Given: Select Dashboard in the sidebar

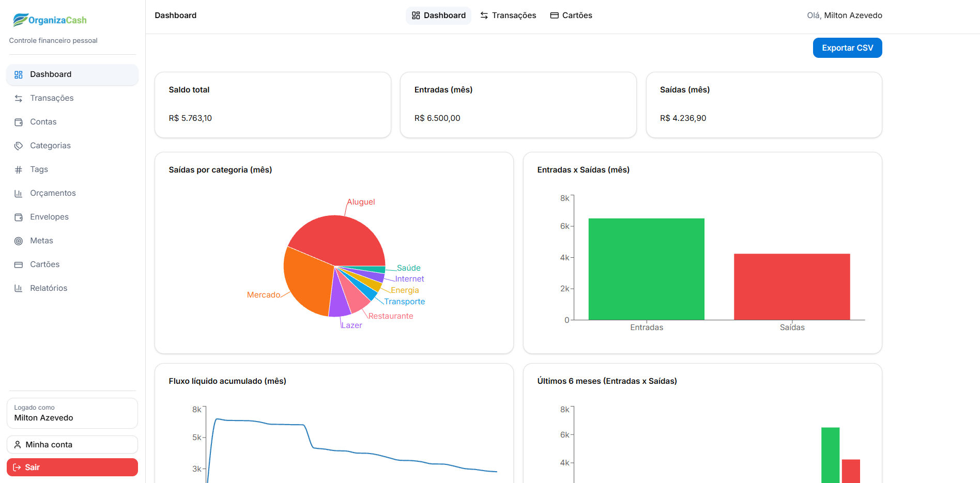Looking at the screenshot, I should [51, 74].
